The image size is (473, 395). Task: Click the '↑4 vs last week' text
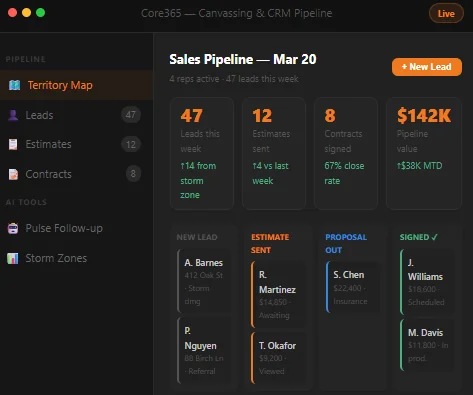(270, 173)
